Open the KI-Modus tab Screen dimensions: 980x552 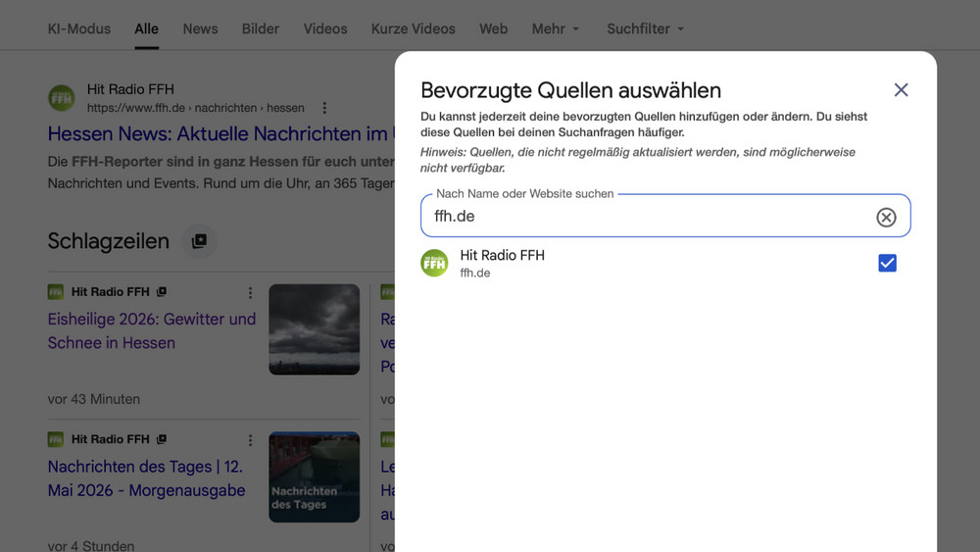pyautogui.click(x=79, y=28)
